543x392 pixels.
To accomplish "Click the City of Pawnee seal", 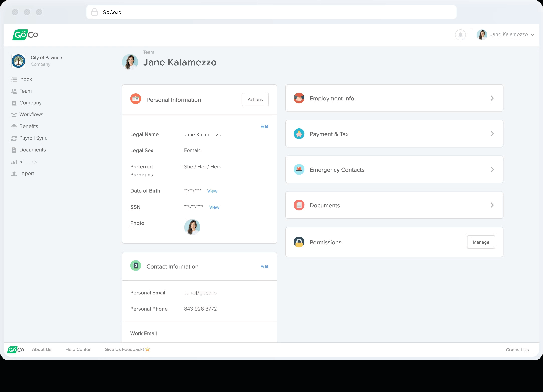I will (x=18, y=61).
